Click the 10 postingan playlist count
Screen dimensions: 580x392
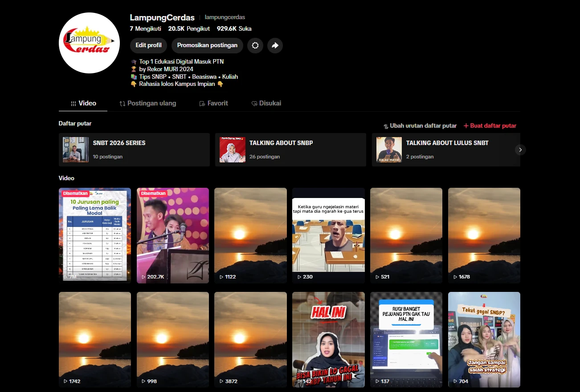[108, 157]
